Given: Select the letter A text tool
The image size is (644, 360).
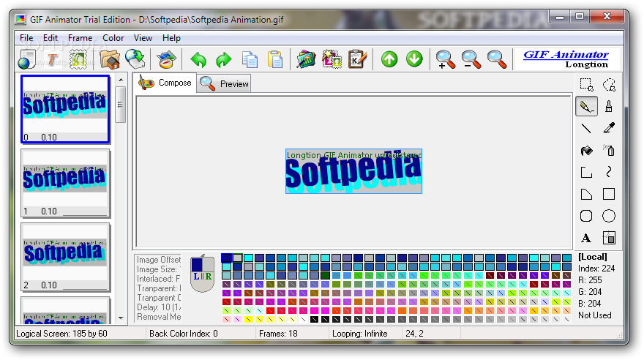Looking at the screenshot, I should [x=586, y=238].
